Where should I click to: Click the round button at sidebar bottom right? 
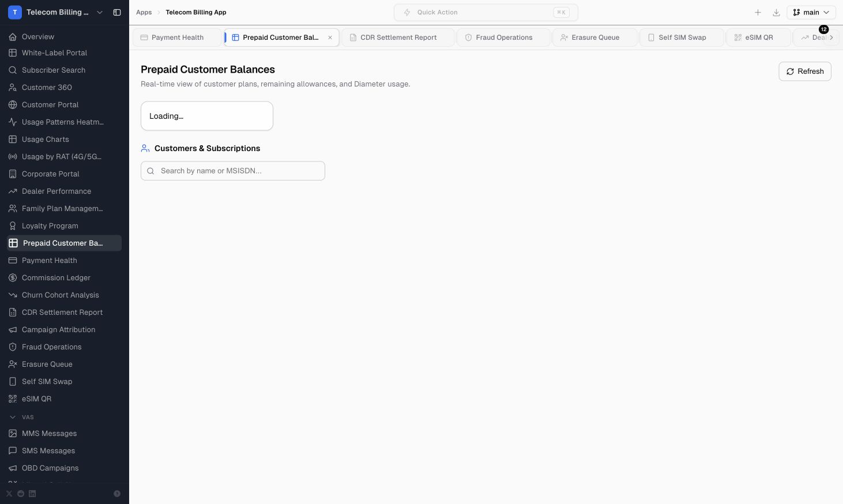117,494
